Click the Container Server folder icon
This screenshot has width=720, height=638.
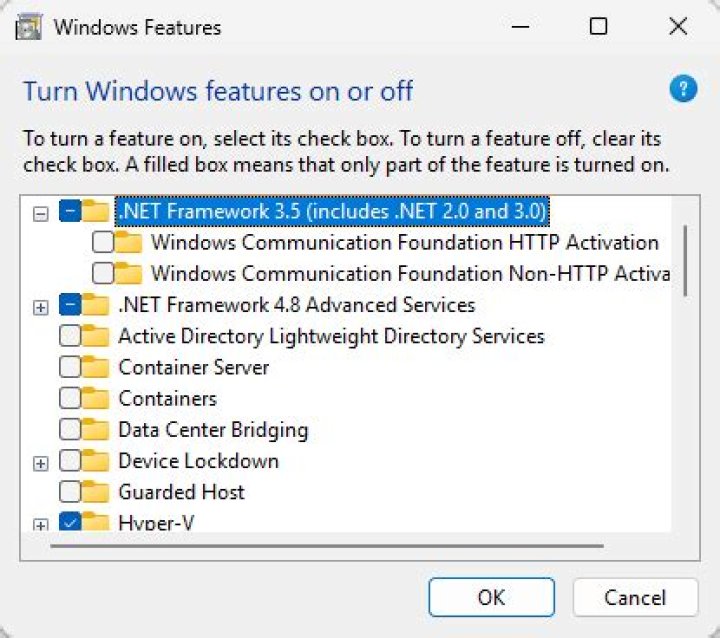tap(95, 367)
